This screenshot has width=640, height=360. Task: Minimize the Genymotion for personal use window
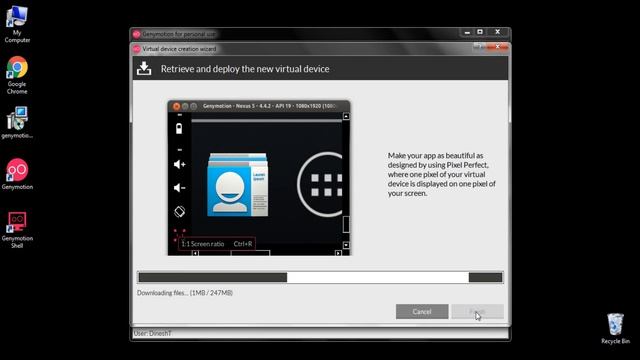(467, 32)
